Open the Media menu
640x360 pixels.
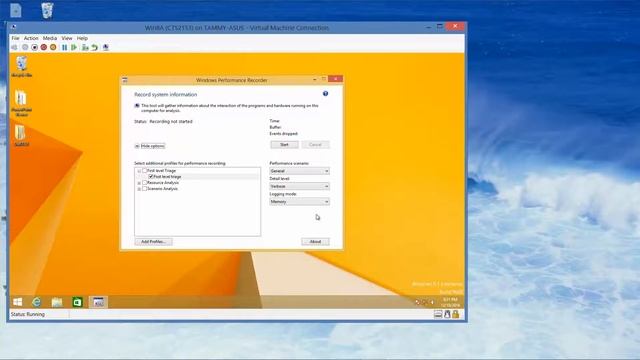(x=50, y=38)
